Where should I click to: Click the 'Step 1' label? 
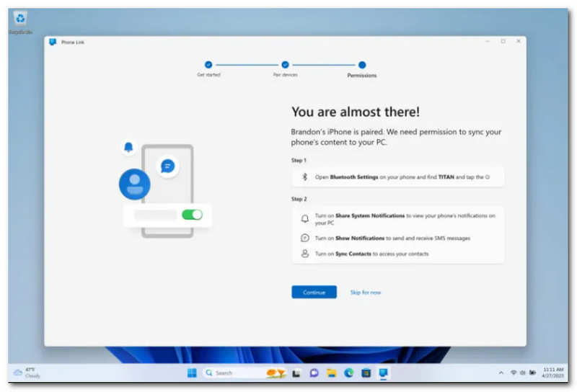point(299,160)
